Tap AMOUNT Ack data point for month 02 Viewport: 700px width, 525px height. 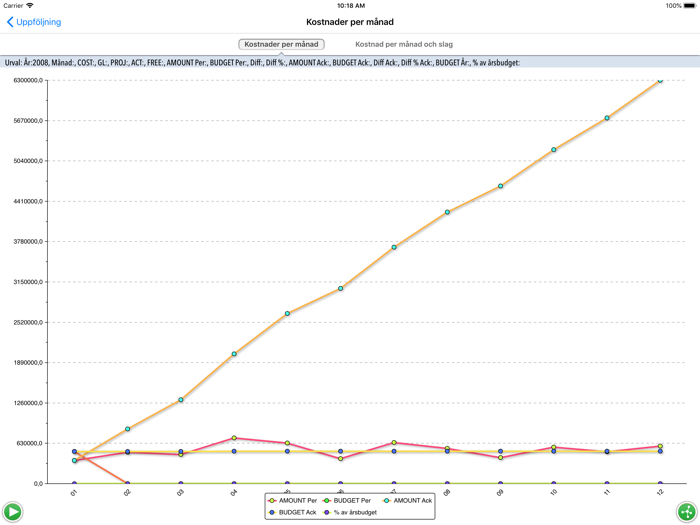[128, 429]
